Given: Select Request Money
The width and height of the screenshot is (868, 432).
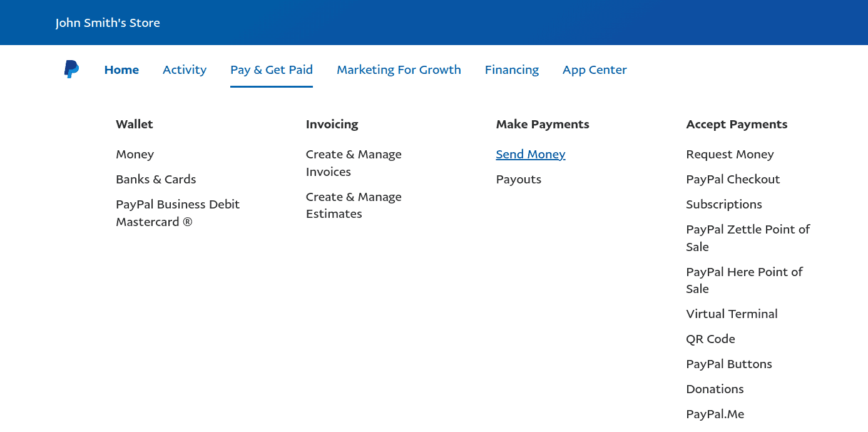Looking at the screenshot, I should [730, 155].
